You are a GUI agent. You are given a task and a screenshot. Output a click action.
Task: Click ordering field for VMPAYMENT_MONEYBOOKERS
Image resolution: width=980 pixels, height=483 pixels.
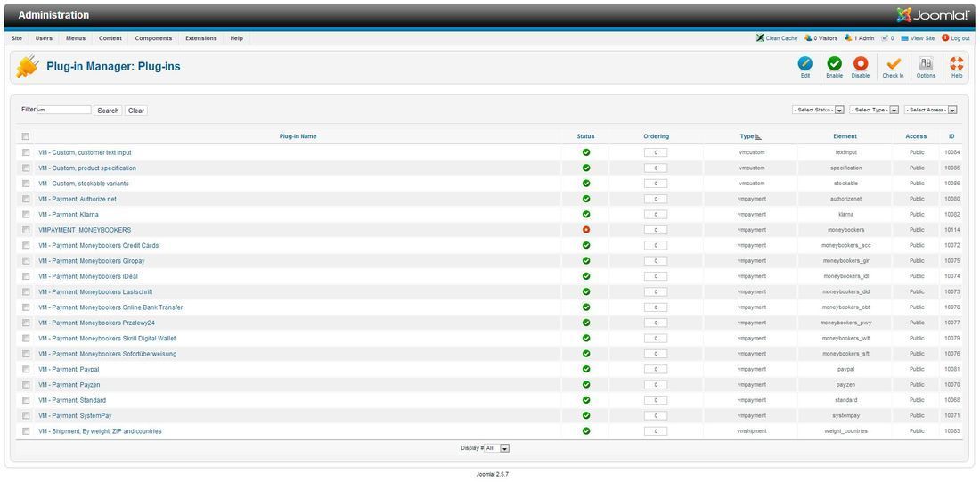pos(656,230)
